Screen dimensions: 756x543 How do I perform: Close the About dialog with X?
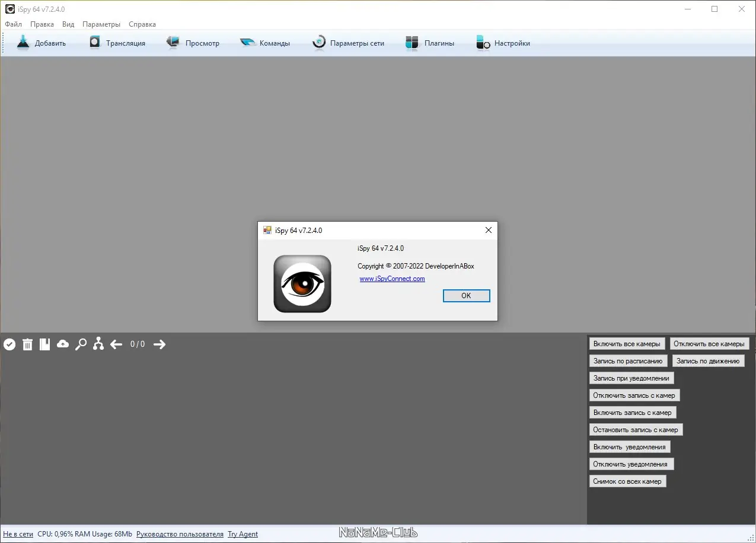click(x=489, y=230)
